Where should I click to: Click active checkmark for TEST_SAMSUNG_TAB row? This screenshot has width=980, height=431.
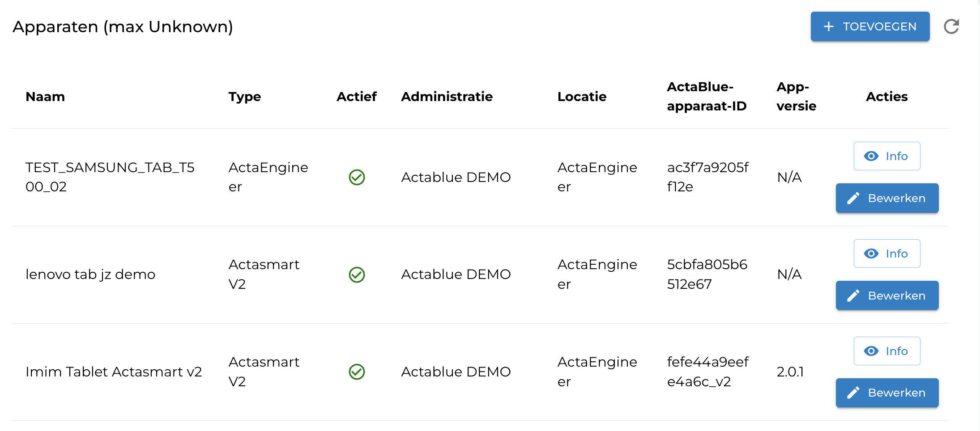357,177
